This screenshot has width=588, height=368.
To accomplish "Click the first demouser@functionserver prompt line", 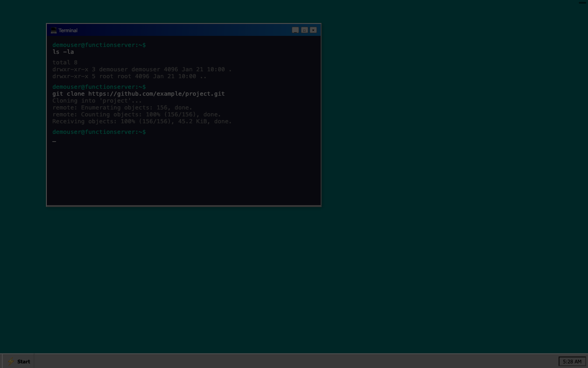I will (x=99, y=45).
